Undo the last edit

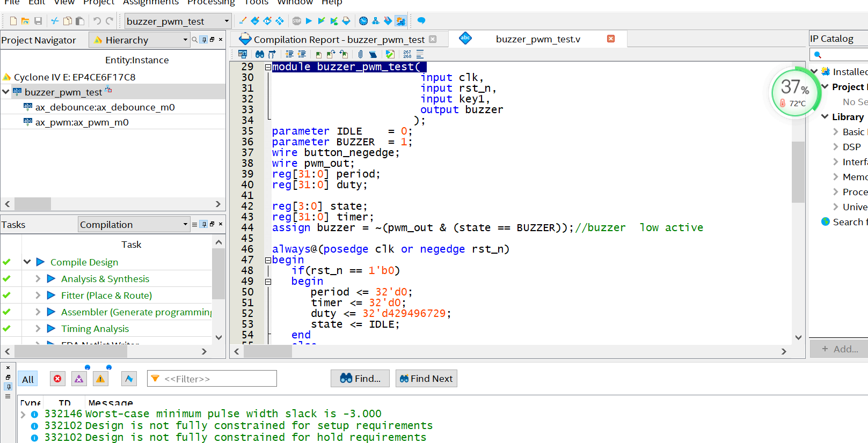point(97,21)
